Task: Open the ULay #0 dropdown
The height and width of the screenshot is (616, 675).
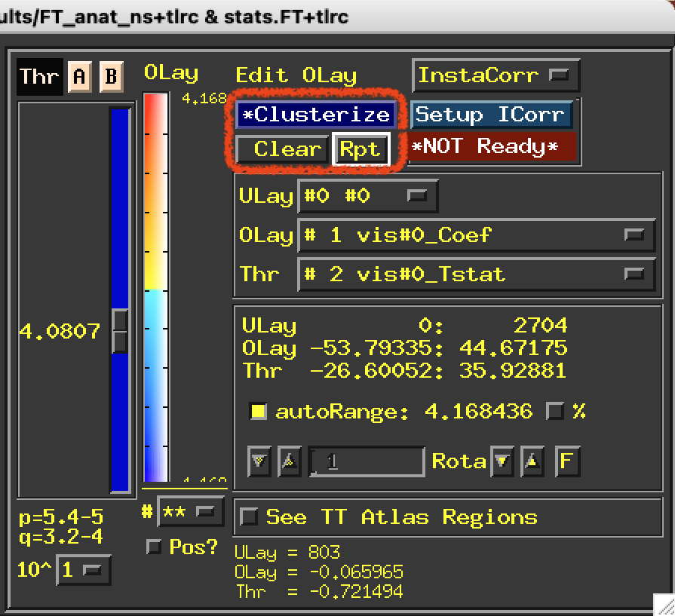Action: (367, 196)
